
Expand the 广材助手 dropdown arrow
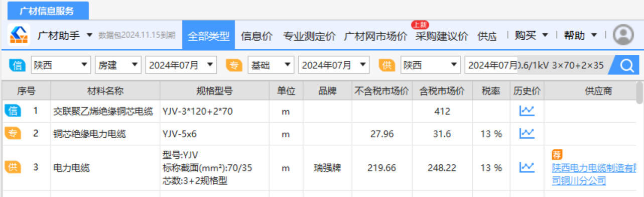tap(89, 35)
